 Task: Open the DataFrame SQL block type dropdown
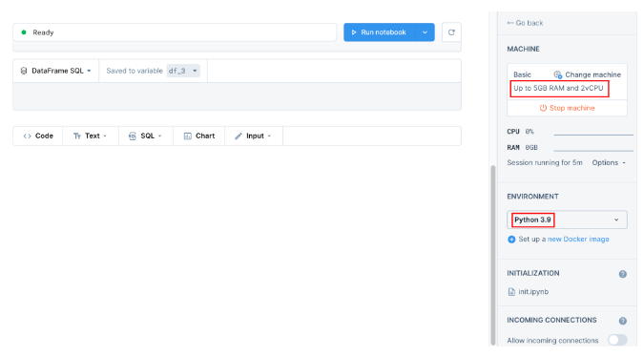click(56, 71)
